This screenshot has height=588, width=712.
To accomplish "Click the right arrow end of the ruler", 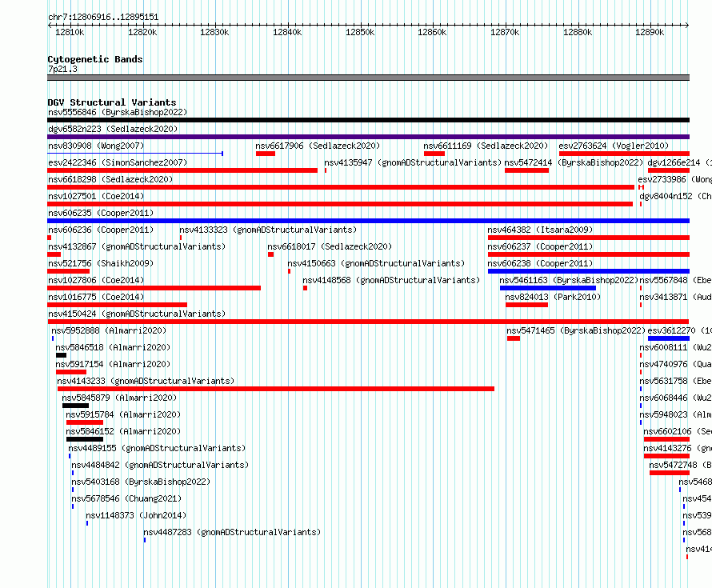I will 687,25.
